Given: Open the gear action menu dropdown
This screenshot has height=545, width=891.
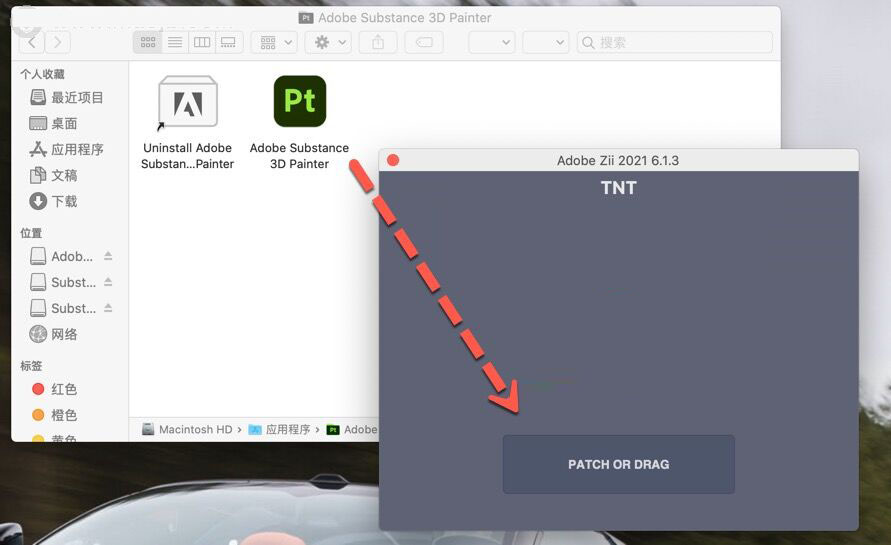Looking at the screenshot, I should 330,42.
